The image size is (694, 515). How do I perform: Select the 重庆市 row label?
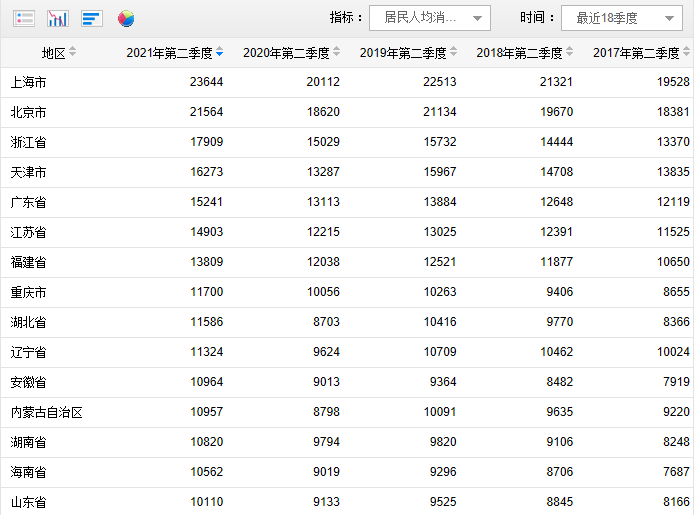pyautogui.click(x=28, y=292)
